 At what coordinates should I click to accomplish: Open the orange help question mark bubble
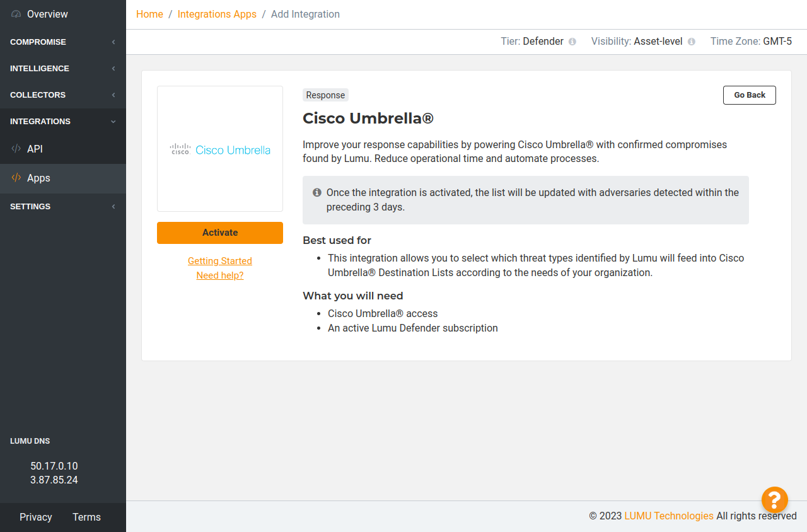pos(775,500)
